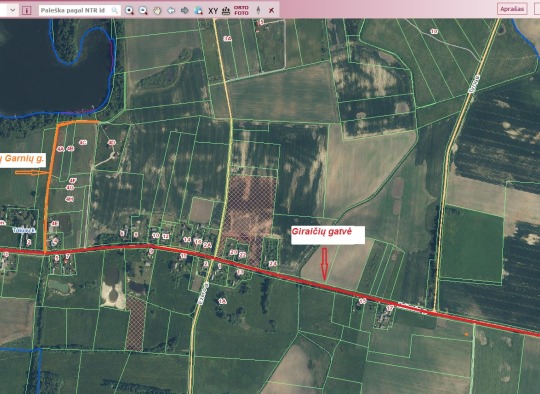Image resolution: width=540 pixels, height=394 pixels.
Task: Click the info identify button
Action: [27, 10]
